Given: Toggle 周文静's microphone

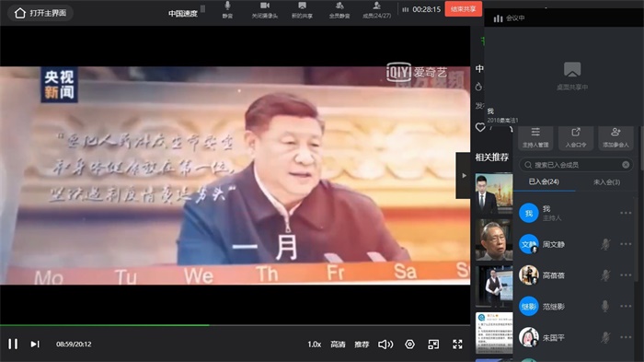Looking at the screenshot, I should click(605, 244).
